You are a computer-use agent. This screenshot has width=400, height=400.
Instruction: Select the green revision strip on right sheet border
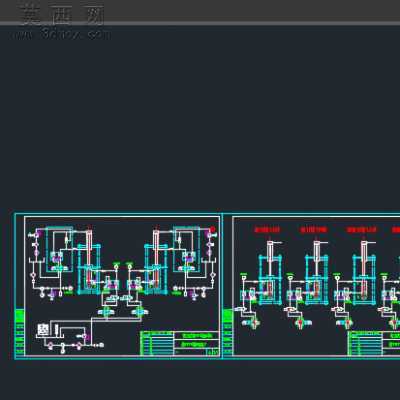pos(228,332)
